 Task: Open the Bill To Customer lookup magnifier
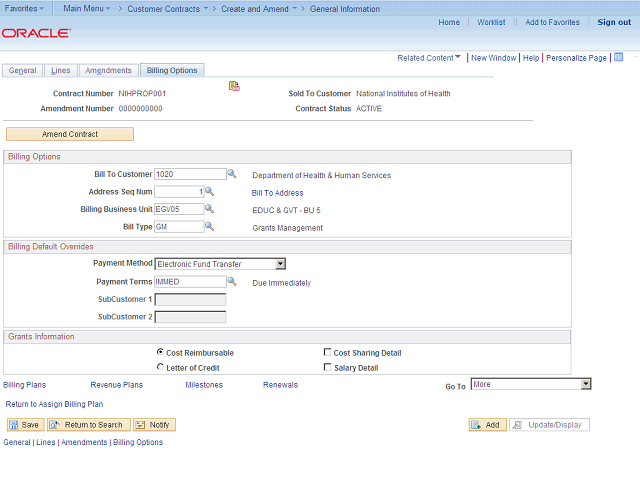[232, 174]
